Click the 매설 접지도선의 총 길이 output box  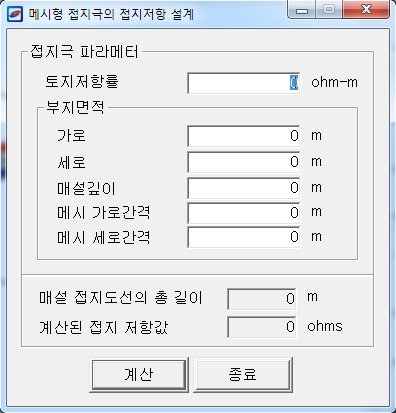pos(262,299)
